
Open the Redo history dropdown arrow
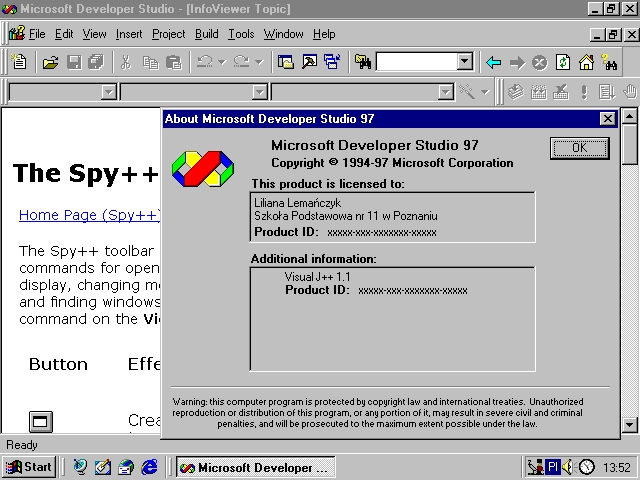click(x=259, y=62)
